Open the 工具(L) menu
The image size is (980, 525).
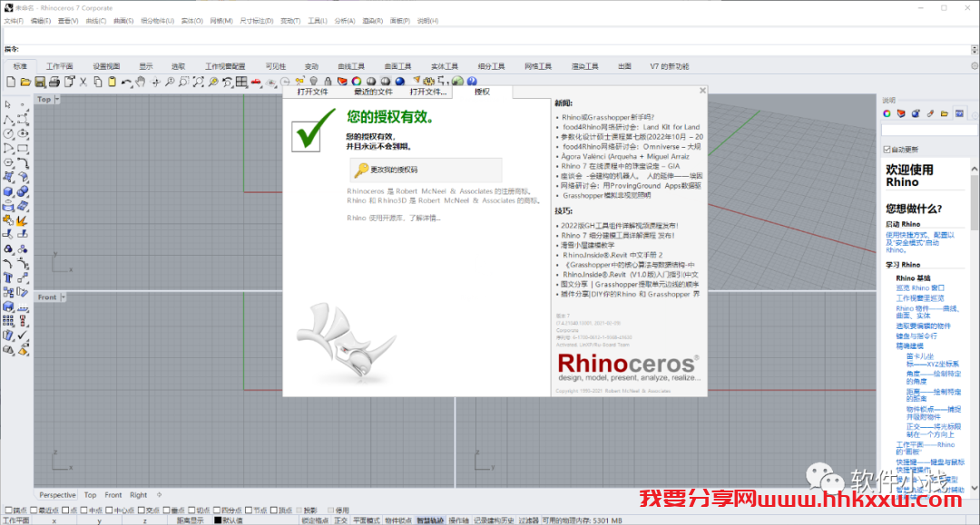pyautogui.click(x=318, y=21)
